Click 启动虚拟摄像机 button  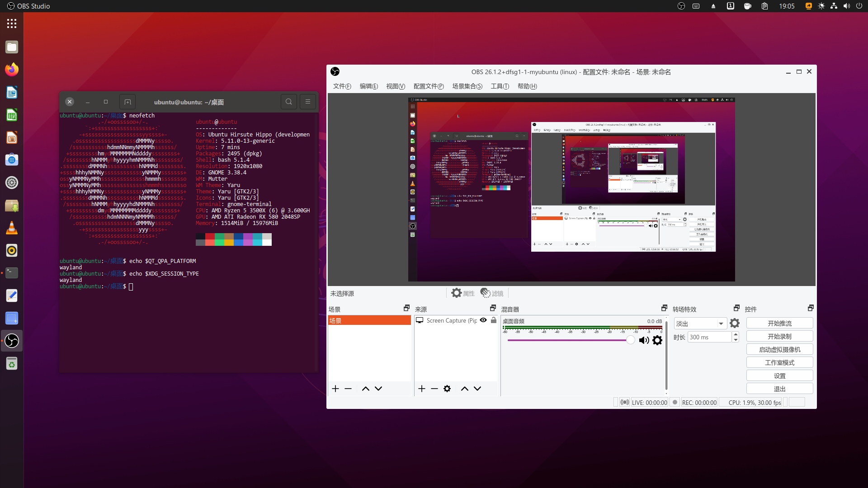pos(779,349)
